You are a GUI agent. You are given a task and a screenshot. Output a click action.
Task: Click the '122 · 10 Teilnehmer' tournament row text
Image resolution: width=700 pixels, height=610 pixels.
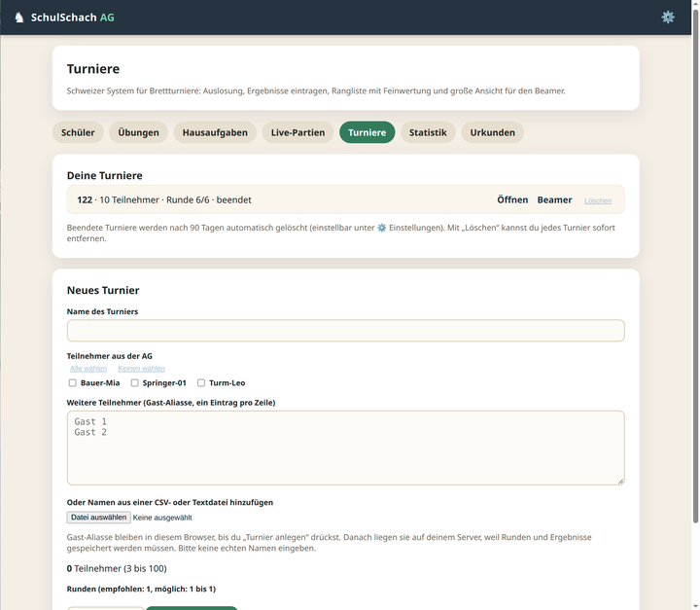[x=164, y=199]
